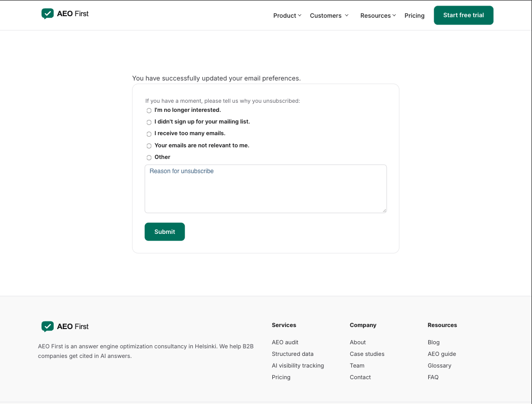Go to AI visibility tracking link

[298, 366]
